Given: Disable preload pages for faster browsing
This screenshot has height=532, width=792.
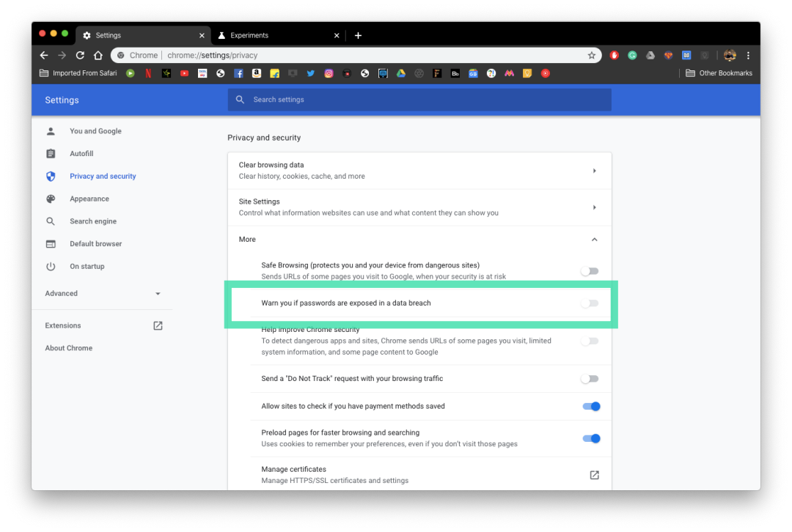Looking at the screenshot, I should [591, 438].
